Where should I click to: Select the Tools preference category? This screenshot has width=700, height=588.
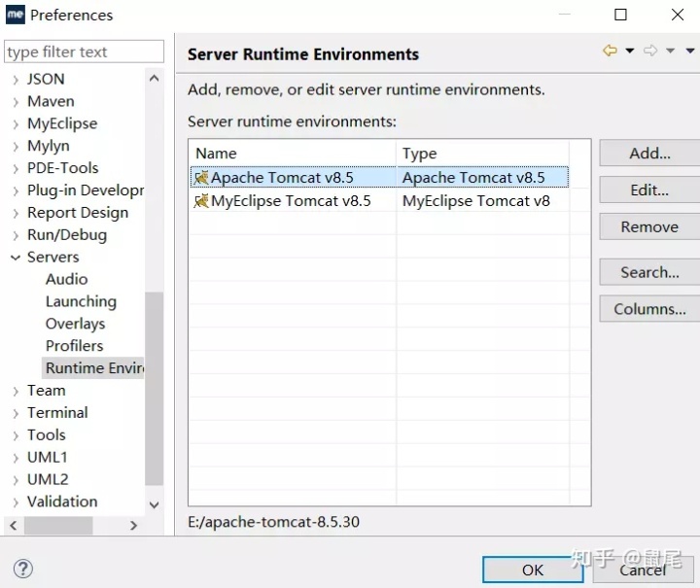point(47,435)
